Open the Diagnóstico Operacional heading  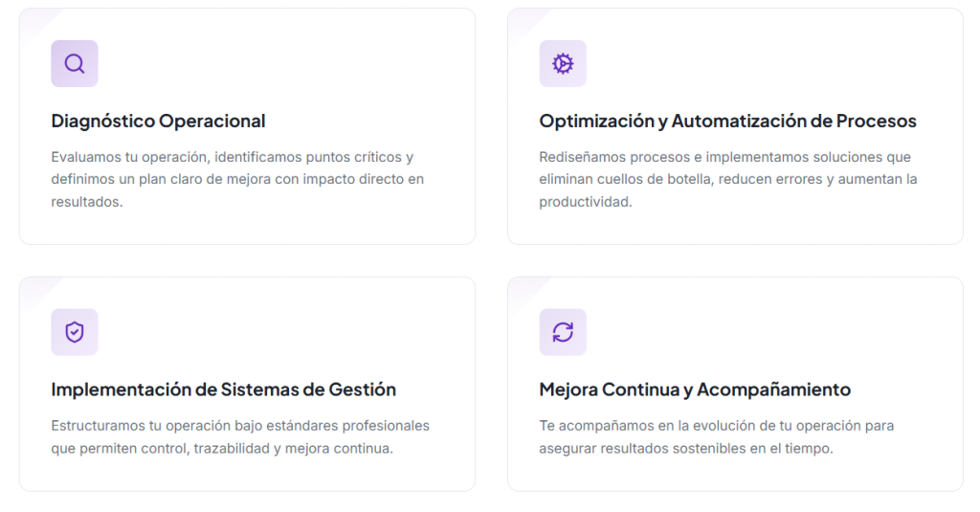tap(158, 122)
